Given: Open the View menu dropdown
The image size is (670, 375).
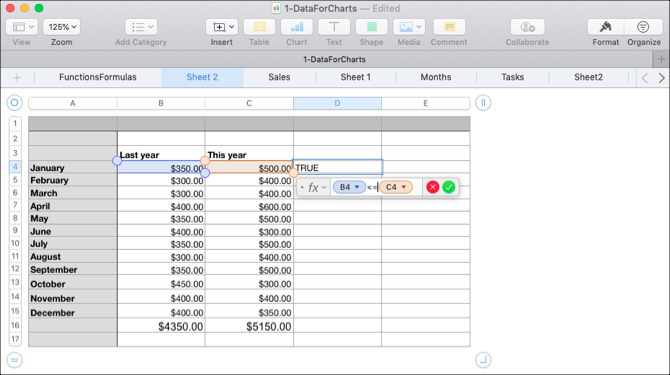Looking at the screenshot, I should tap(22, 27).
